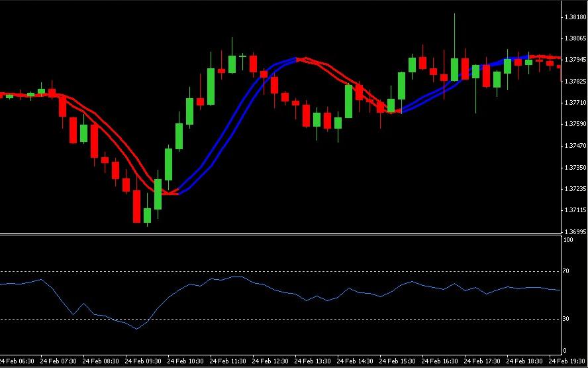Select the 100 label on the indicator scale

pos(568,240)
